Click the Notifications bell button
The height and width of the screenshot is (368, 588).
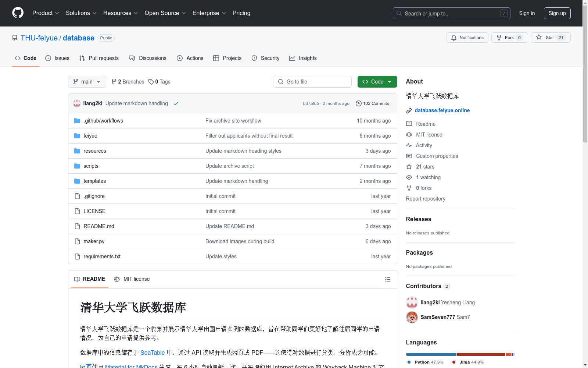(x=467, y=38)
